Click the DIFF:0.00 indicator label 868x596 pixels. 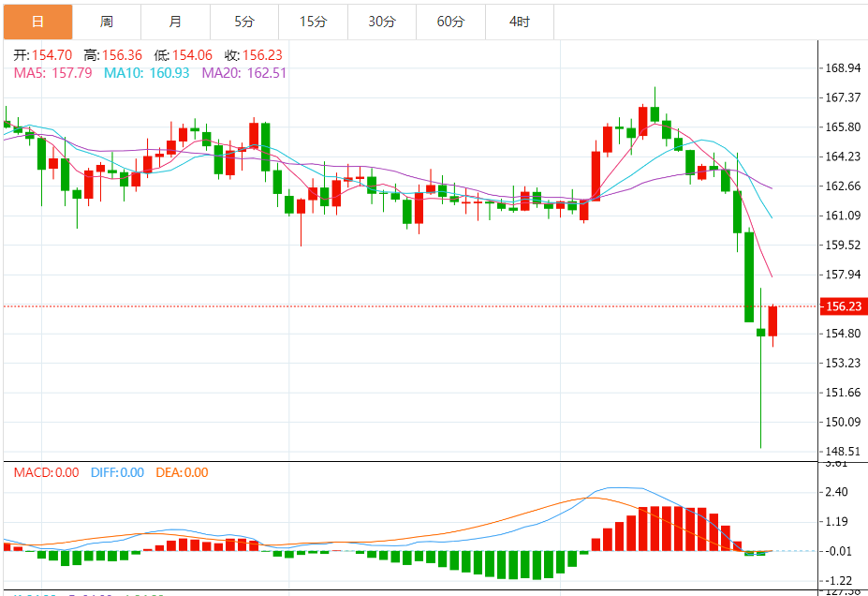117,472
